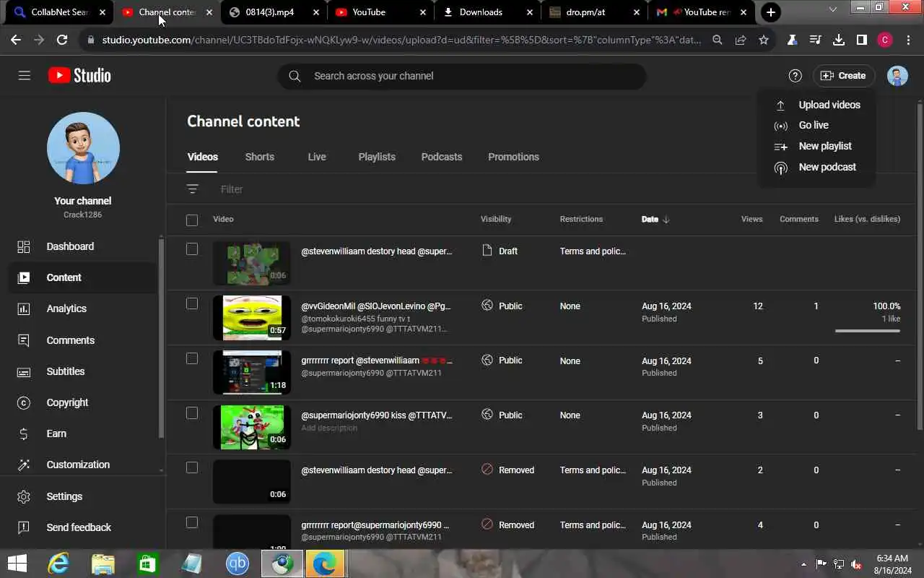Toggle the select-all videos checkbox
The image size is (924, 578).
192,220
